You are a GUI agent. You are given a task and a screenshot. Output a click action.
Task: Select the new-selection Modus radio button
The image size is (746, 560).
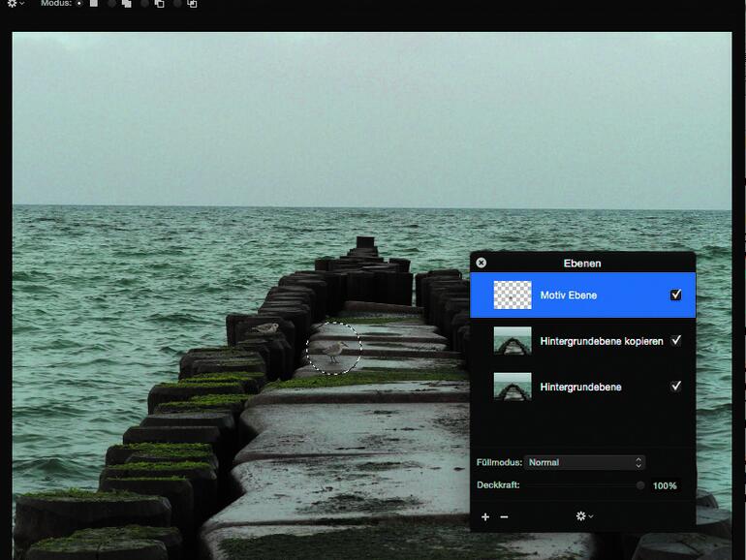click(x=79, y=3)
